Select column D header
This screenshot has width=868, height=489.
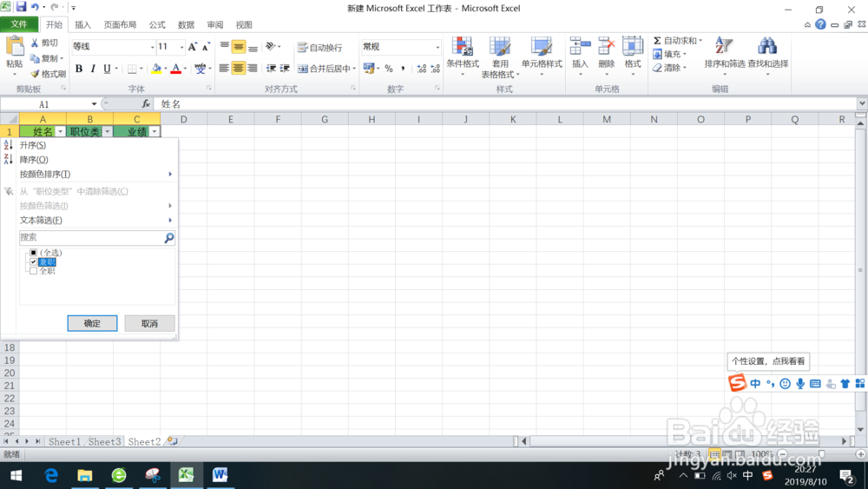(183, 119)
